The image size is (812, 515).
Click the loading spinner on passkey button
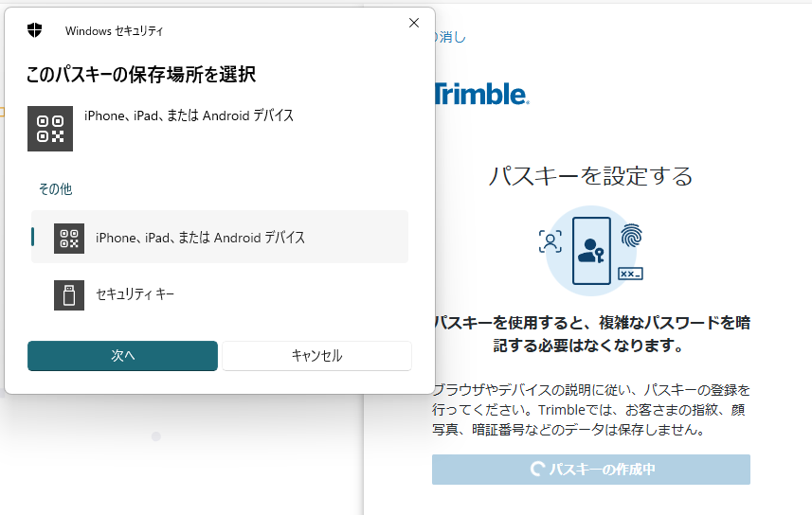[537, 470]
